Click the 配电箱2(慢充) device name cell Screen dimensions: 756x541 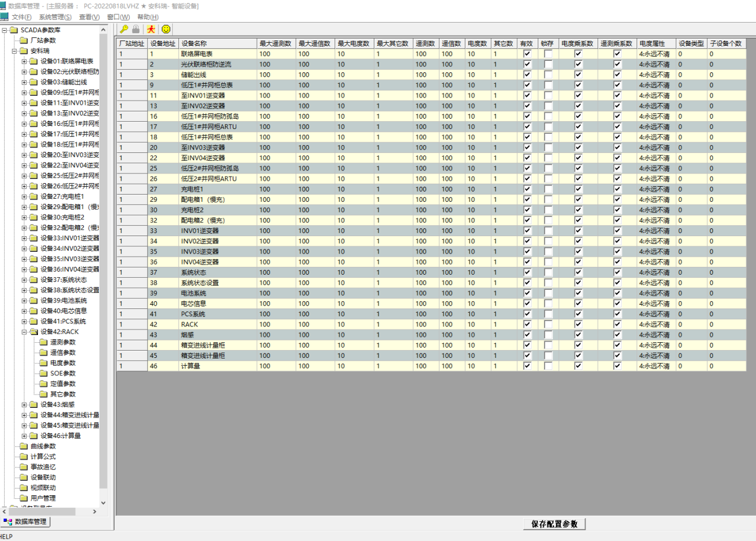[218, 220]
